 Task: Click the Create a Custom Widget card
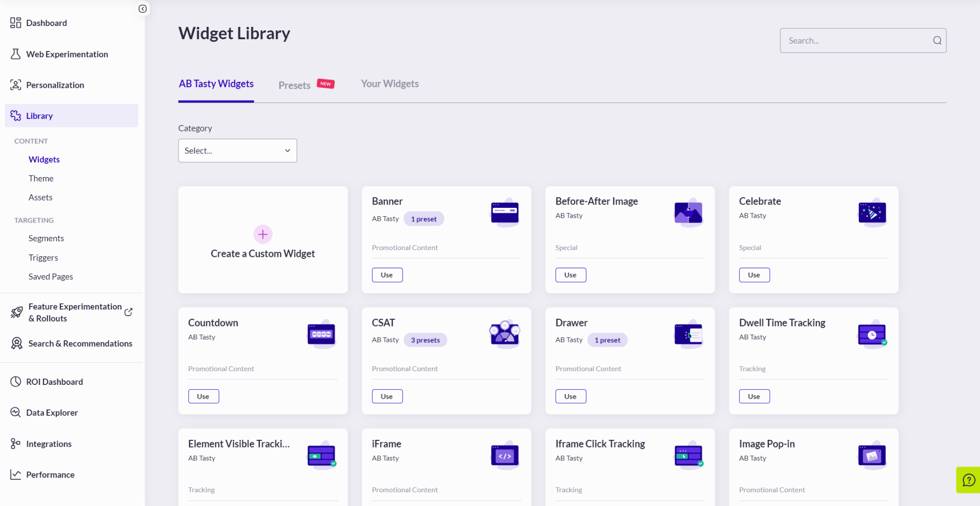point(263,240)
